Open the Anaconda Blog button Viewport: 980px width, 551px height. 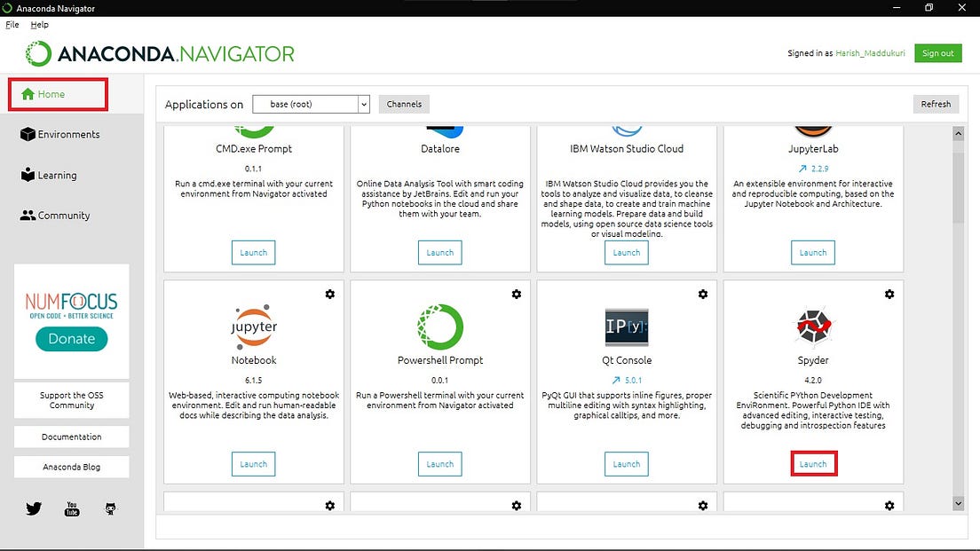tap(72, 467)
